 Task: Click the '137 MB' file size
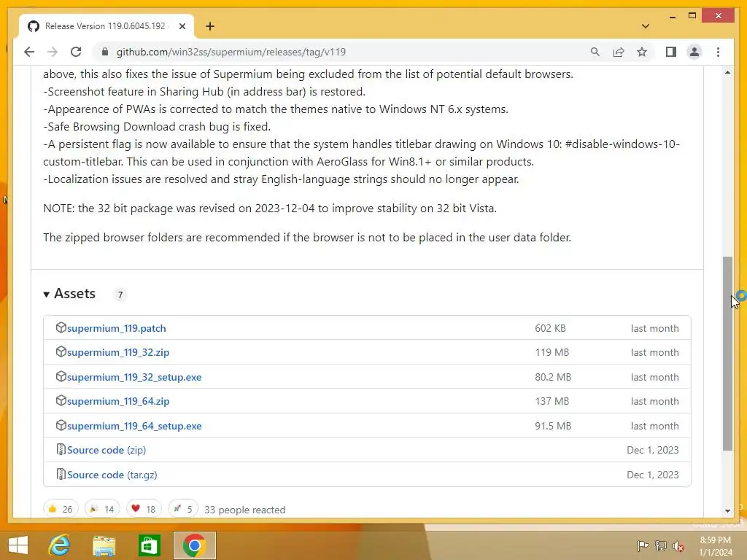tap(551, 401)
